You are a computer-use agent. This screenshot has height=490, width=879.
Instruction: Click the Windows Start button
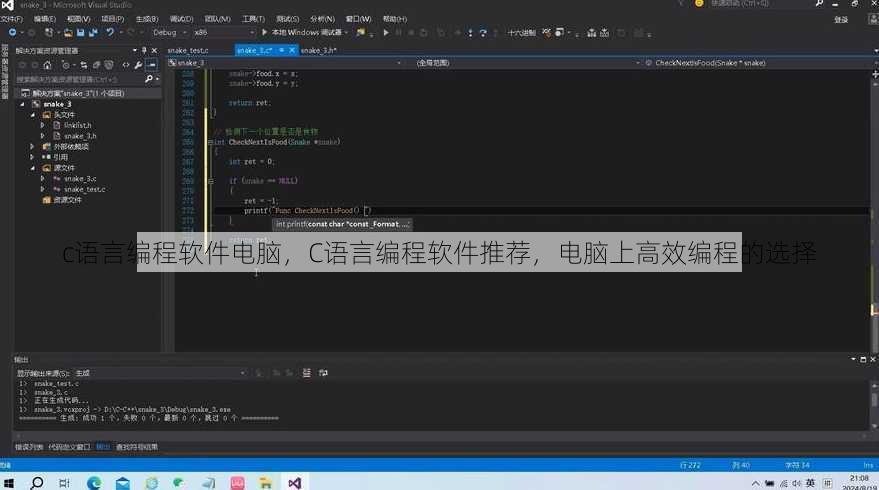tap(8, 483)
